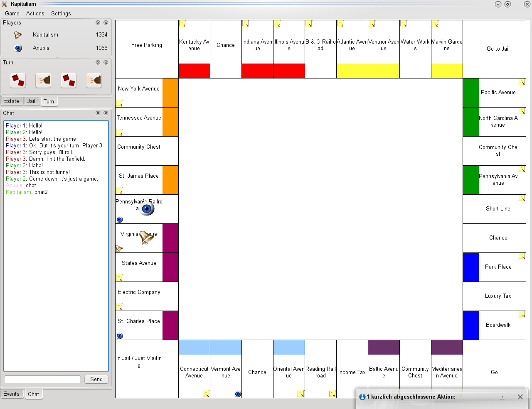Close the Chat panel

106,113
